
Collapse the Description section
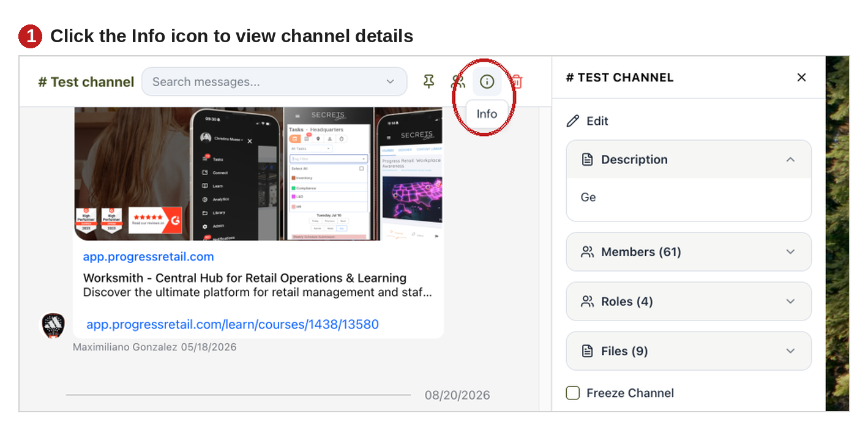(x=689, y=160)
